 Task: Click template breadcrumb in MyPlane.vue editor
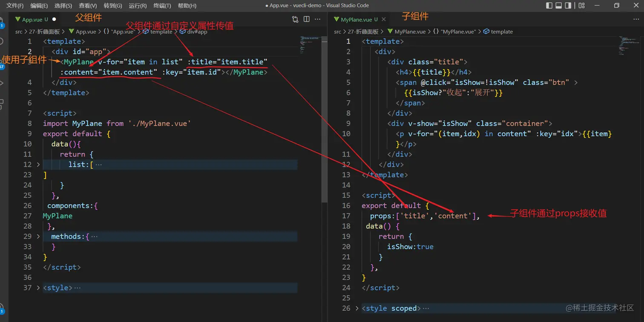pos(498,31)
